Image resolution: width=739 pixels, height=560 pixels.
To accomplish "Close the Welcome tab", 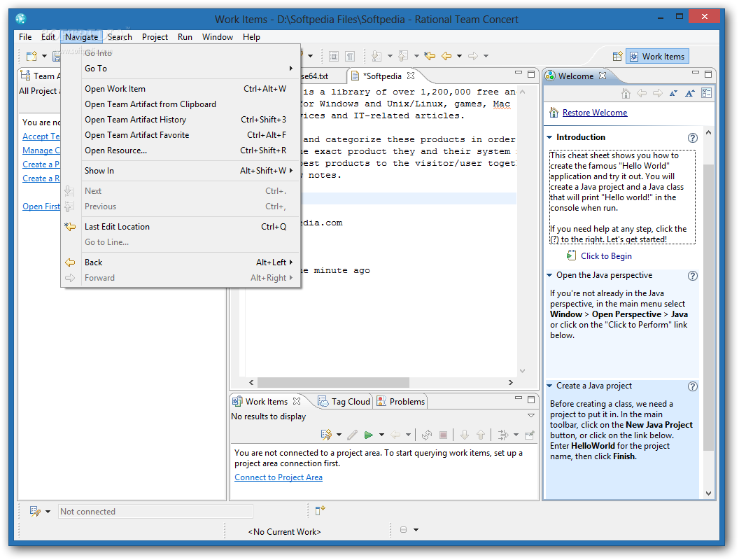I will [x=603, y=76].
